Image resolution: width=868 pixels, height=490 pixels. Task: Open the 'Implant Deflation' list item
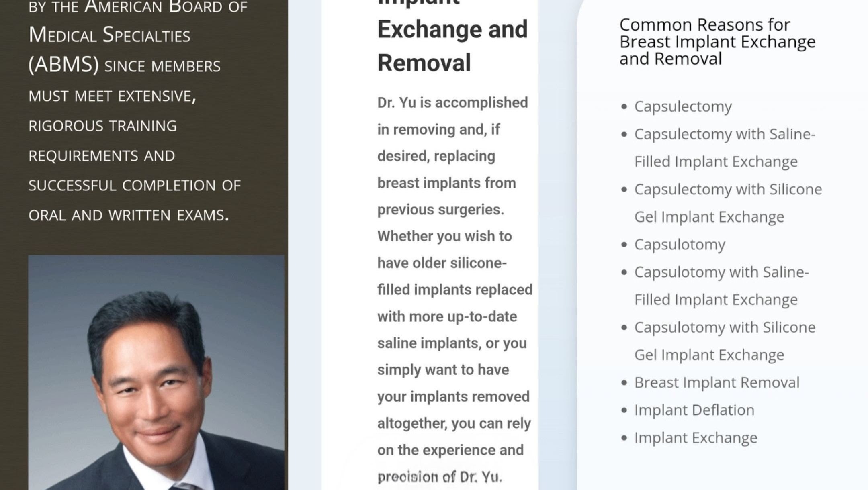click(x=694, y=410)
